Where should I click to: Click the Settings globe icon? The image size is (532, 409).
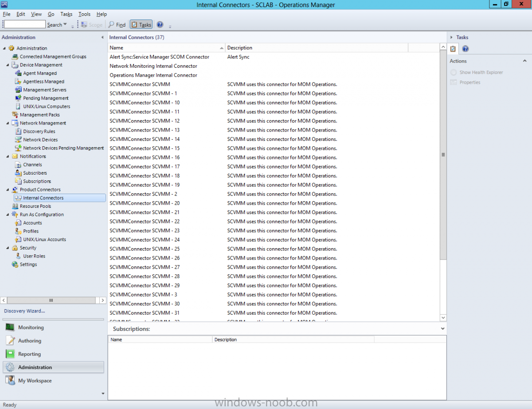[x=15, y=265]
